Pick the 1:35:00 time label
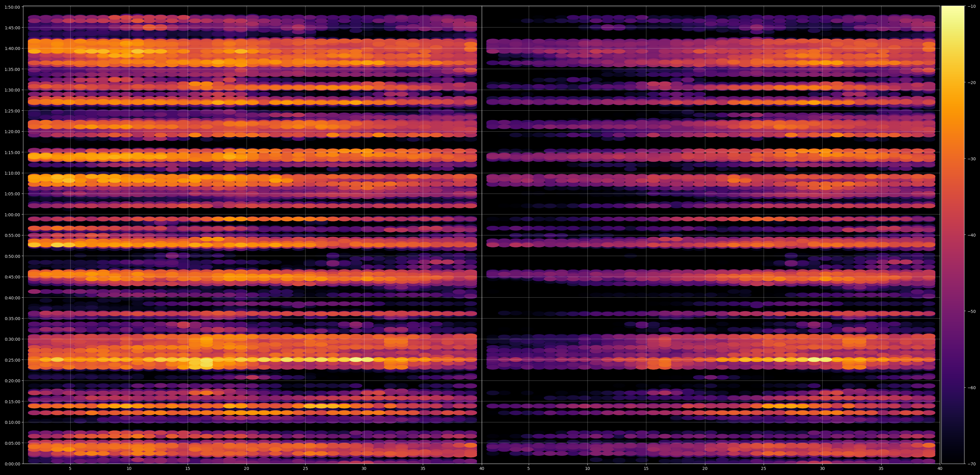Image resolution: width=980 pixels, height=475 pixels. click(13, 69)
